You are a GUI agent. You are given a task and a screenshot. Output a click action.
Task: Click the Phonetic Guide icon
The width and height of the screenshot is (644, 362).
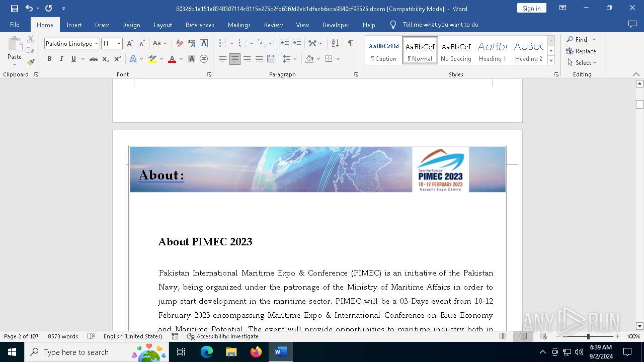click(192, 44)
